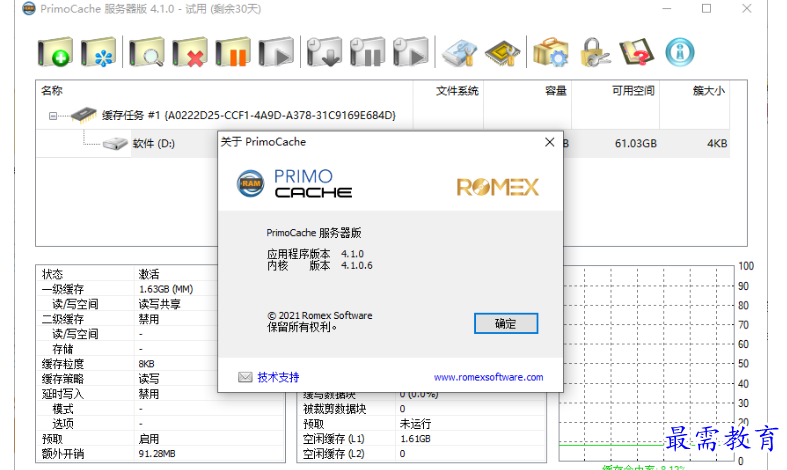787x470 pixels.
Task: Click the PrimoCache RAM logo in dialog
Action: pos(250,183)
